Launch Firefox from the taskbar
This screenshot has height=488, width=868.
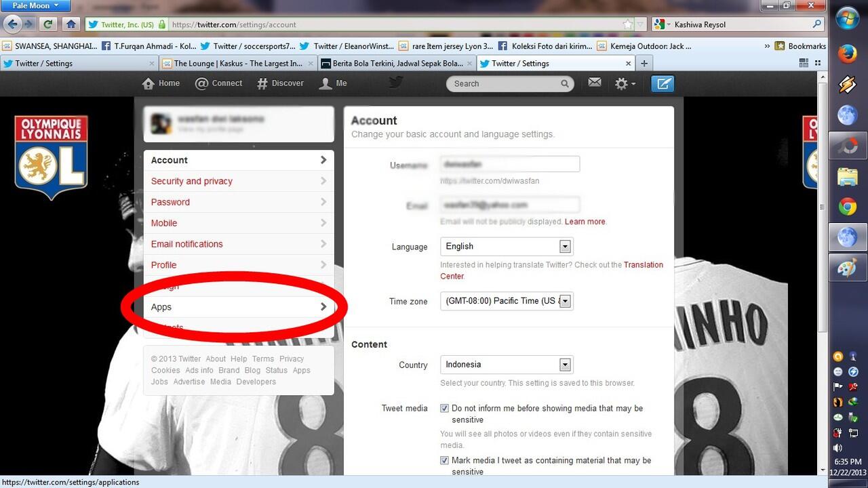pyautogui.click(x=848, y=54)
